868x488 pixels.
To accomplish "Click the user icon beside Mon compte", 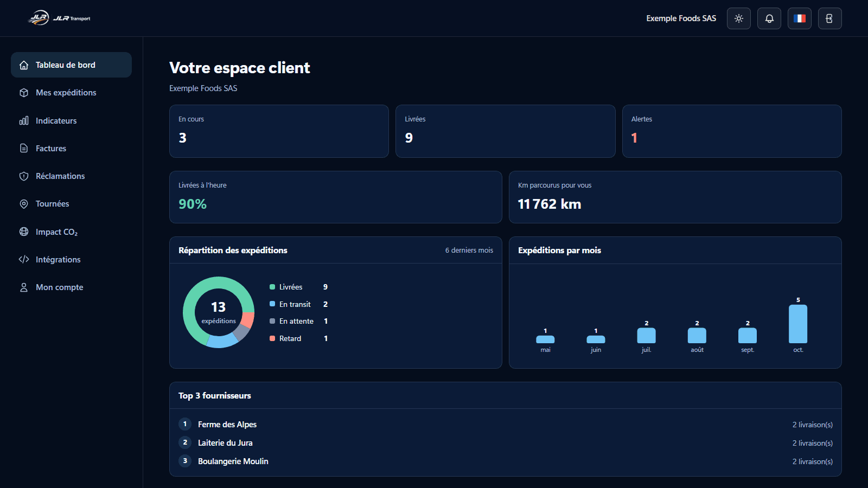I will (24, 287).
